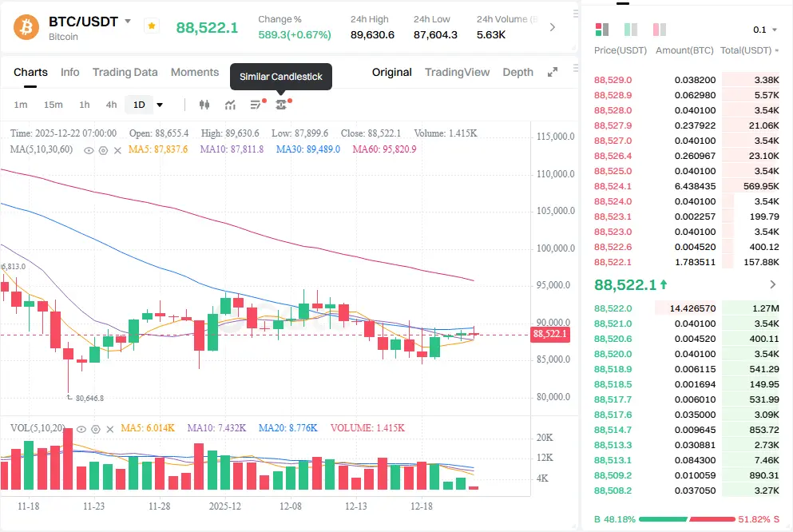Viewport: 793px width, 532px height.
Task: Click the bid price 88,522.0
Action: pyautogui.click(x=613, y=308)
